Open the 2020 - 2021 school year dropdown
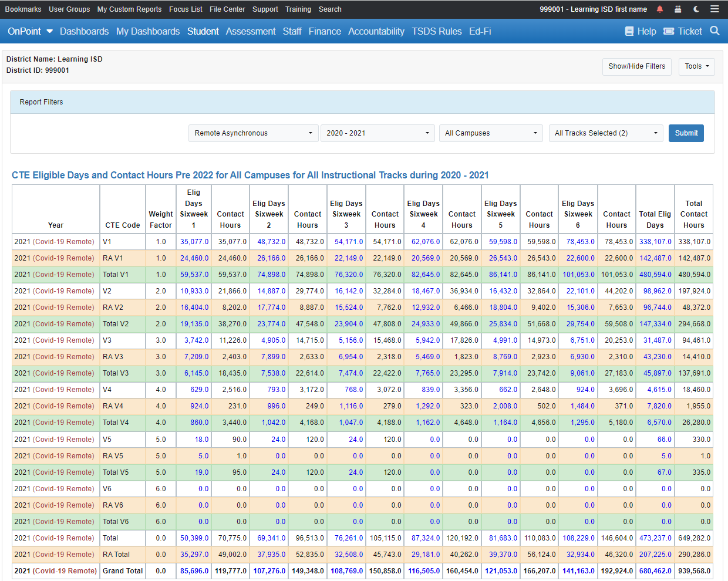728x581 pixels. pos(377,133)
